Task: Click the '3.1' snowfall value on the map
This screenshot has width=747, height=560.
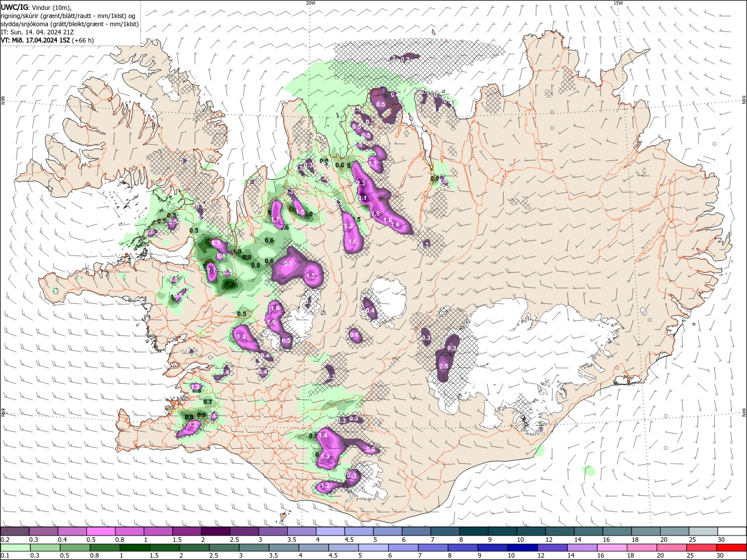Action: (x=362, y=198)
